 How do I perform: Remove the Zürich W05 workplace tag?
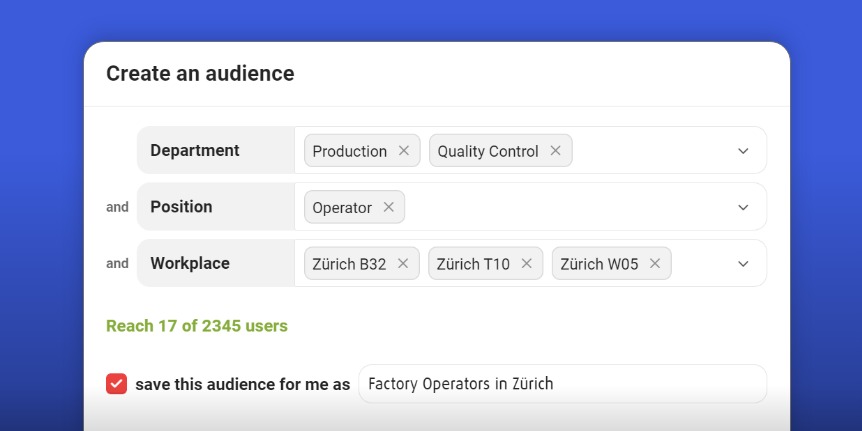pyautogui.click(x=655, y=264)
